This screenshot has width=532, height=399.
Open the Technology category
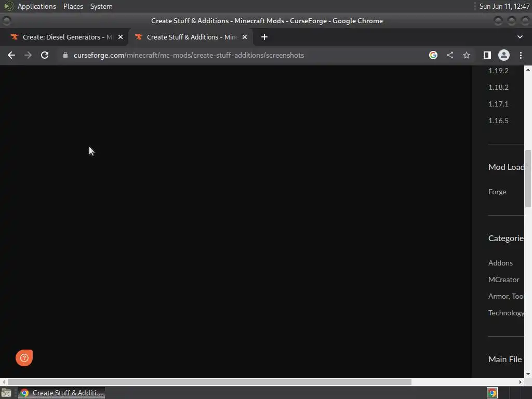coord(506,313)
